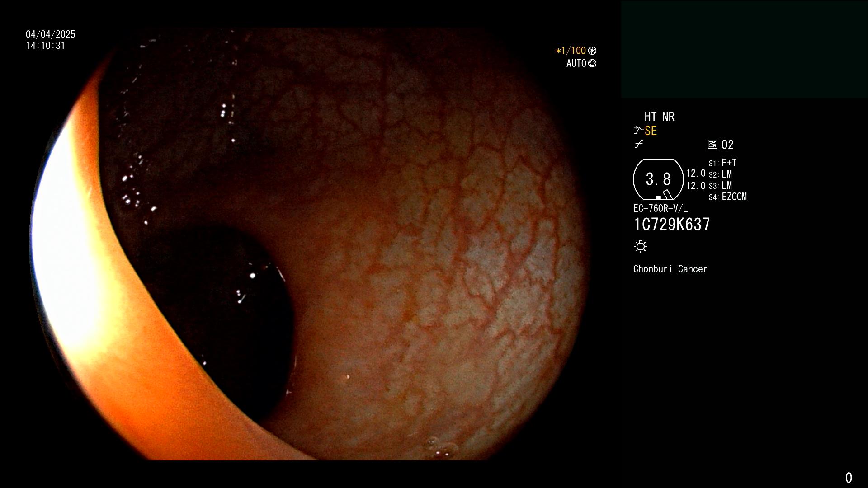
Task: Click the Chonburi Cancer facility name
Action: tap(670, 269)
